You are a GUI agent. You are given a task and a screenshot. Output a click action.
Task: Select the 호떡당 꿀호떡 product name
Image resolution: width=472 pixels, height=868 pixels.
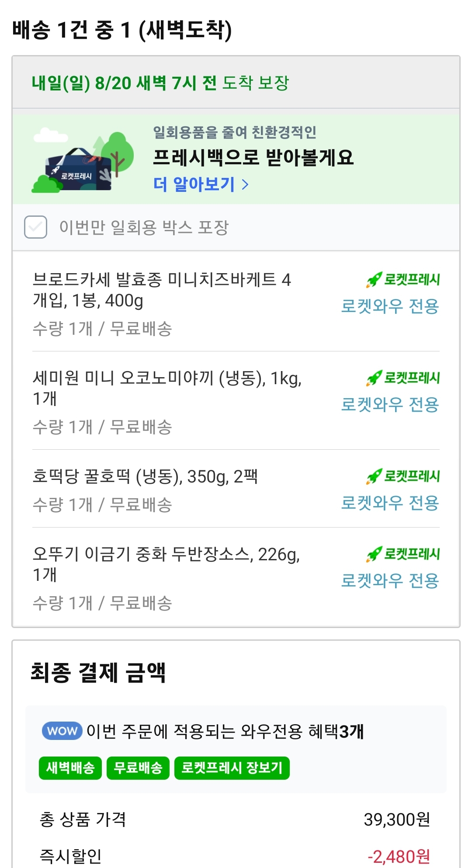coord(145,476)
